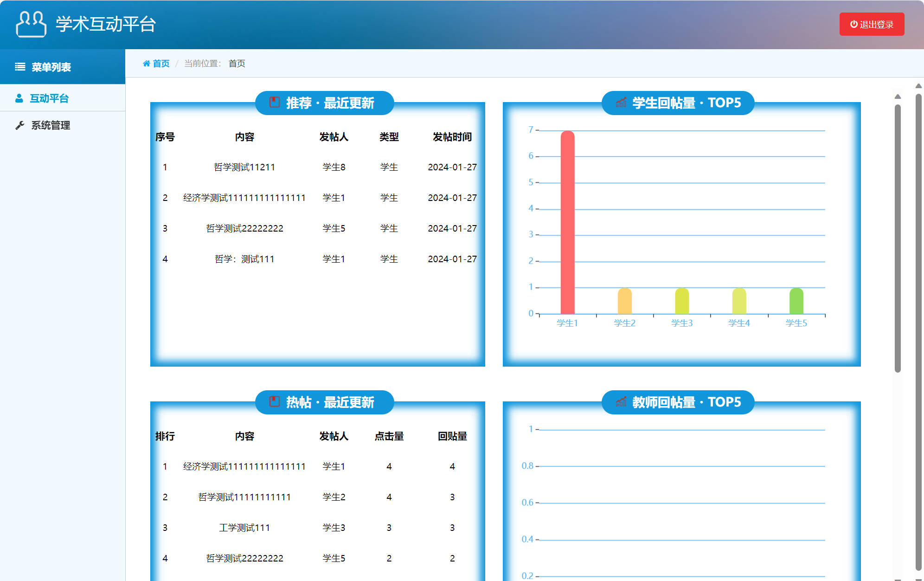Click the user icon next to 互动平台
This screenshot has height=581, width=924.
click(x=19, y=98)
